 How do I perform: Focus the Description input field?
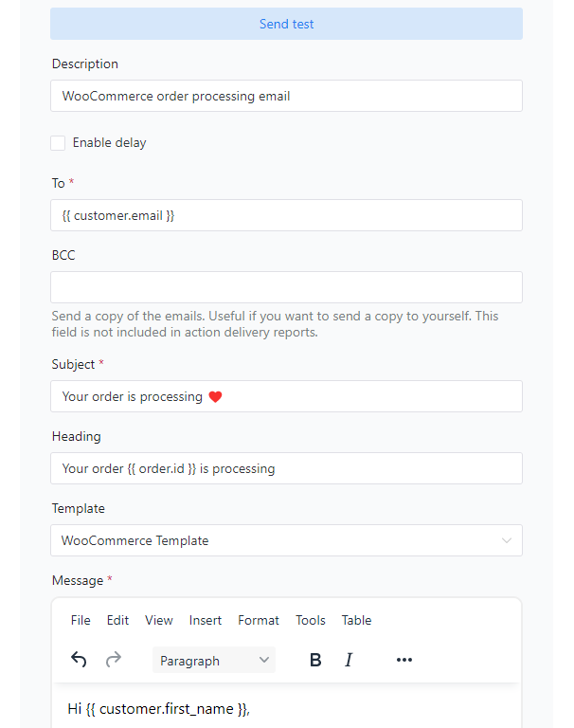(x=286, y=96)
